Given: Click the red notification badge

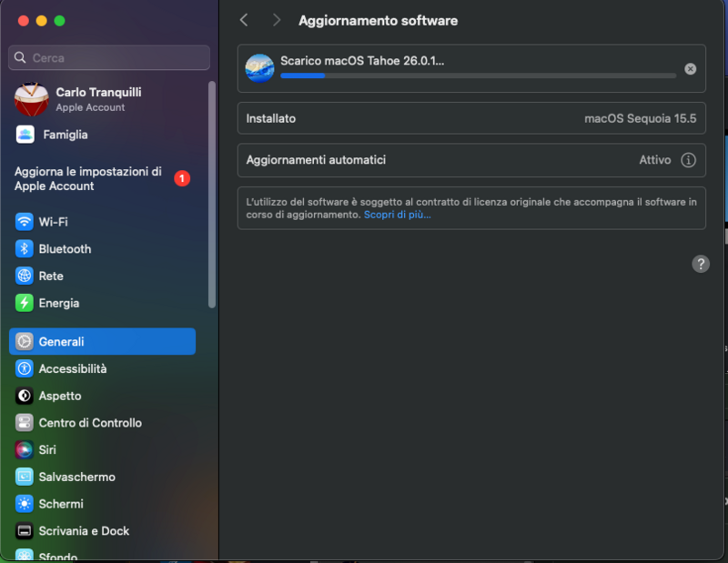Looking at the screenshot, I should coord(182,178).
